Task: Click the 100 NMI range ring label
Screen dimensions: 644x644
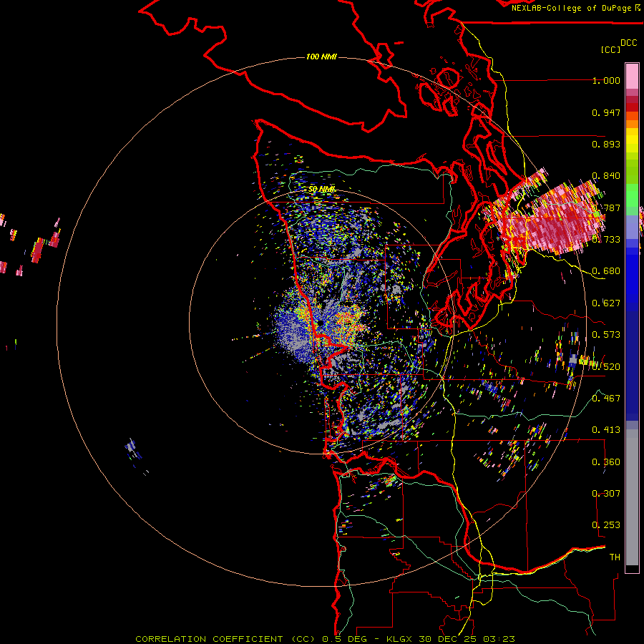Action: [321, 57]
